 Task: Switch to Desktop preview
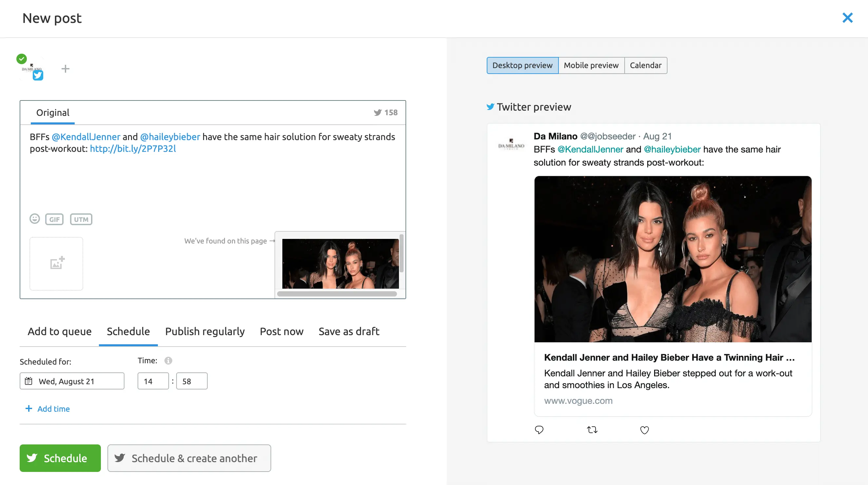click(x=522, y=65)
